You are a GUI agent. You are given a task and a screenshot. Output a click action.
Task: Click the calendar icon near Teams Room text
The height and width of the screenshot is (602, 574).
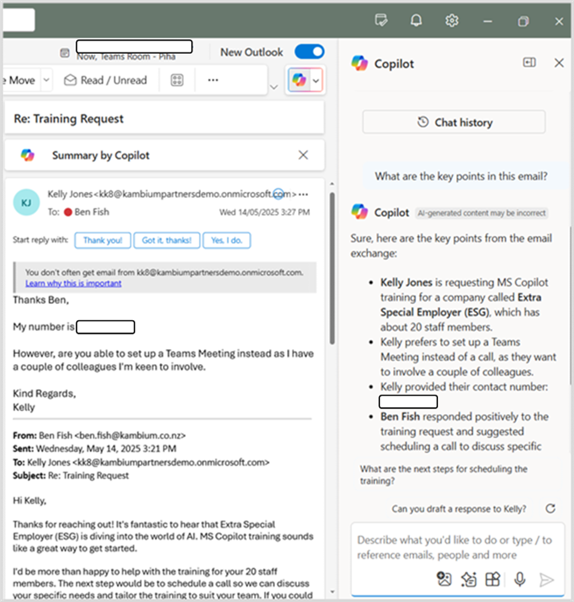pos(65,53)
